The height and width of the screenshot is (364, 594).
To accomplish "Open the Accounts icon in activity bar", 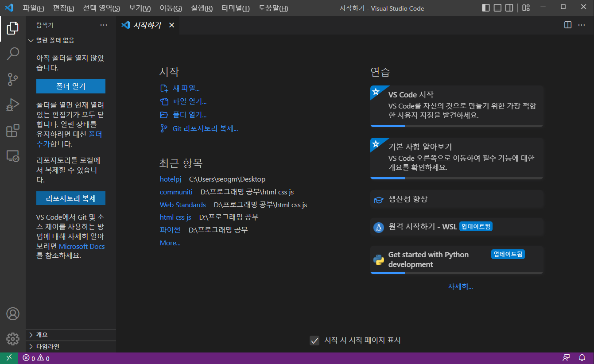I will click(13, 314).
